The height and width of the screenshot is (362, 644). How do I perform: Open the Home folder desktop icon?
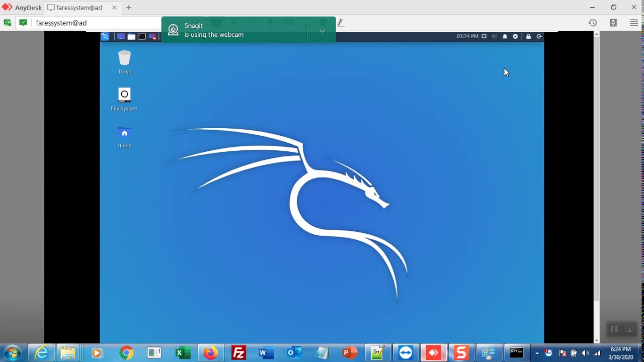124,137
